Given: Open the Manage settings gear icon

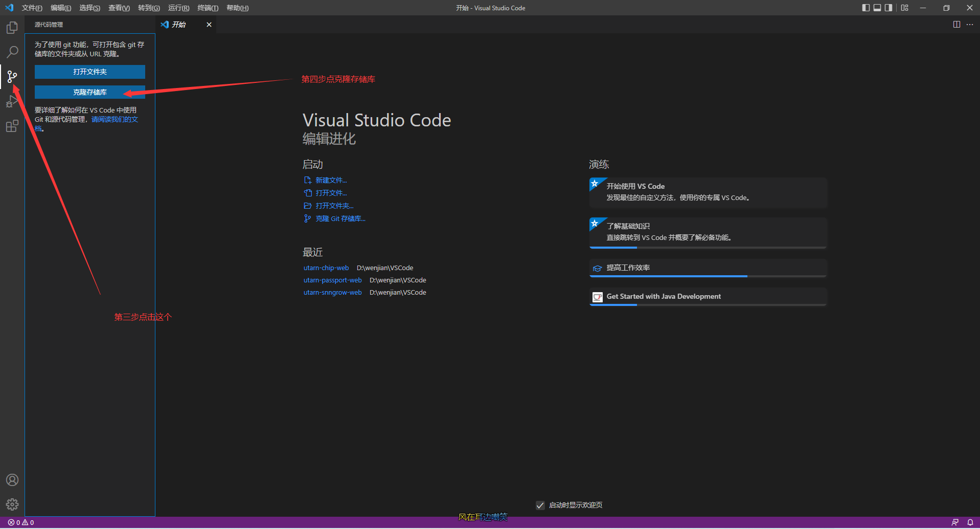Looking at the screenshot, I should click(x=12, y=504).
